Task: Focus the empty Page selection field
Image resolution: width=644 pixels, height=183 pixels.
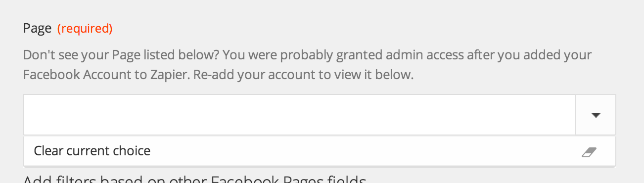Action: [299, 115]
